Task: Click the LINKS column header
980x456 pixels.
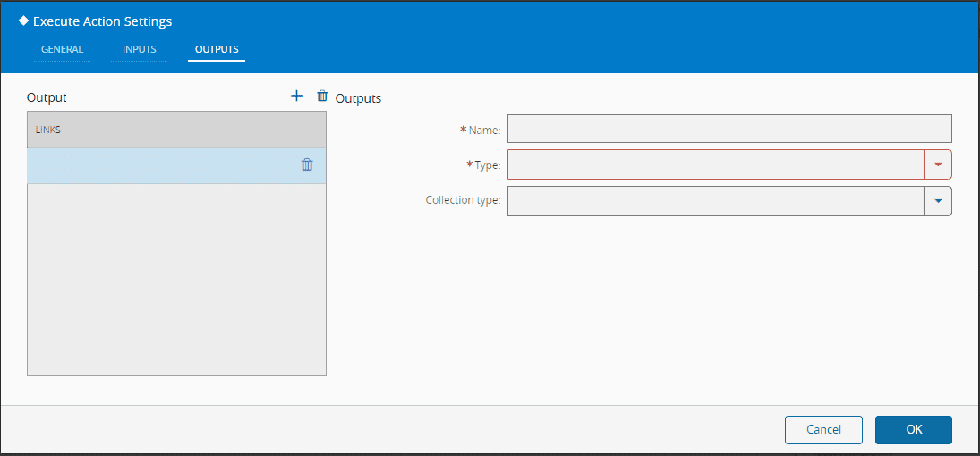Action: click(176, 130)
